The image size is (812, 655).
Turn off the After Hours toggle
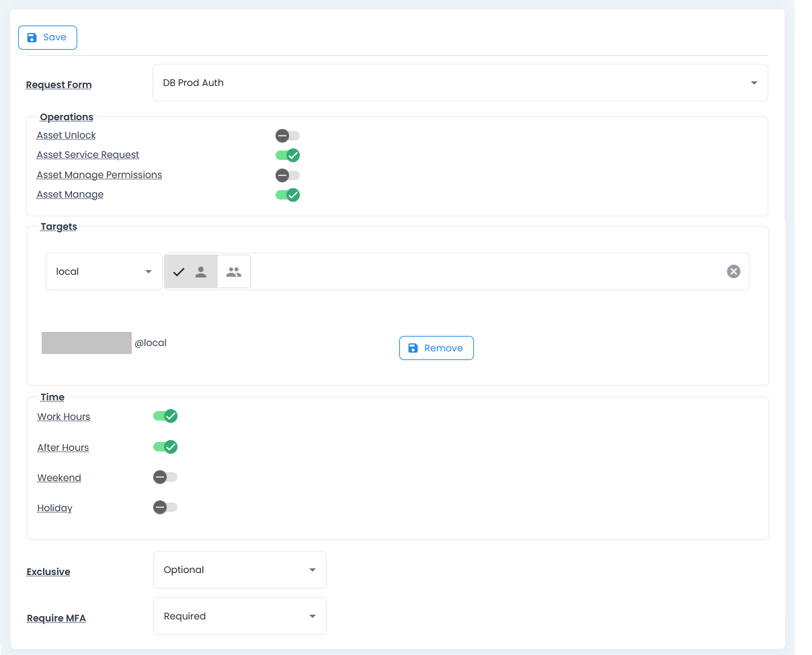[x=165, y=447]
